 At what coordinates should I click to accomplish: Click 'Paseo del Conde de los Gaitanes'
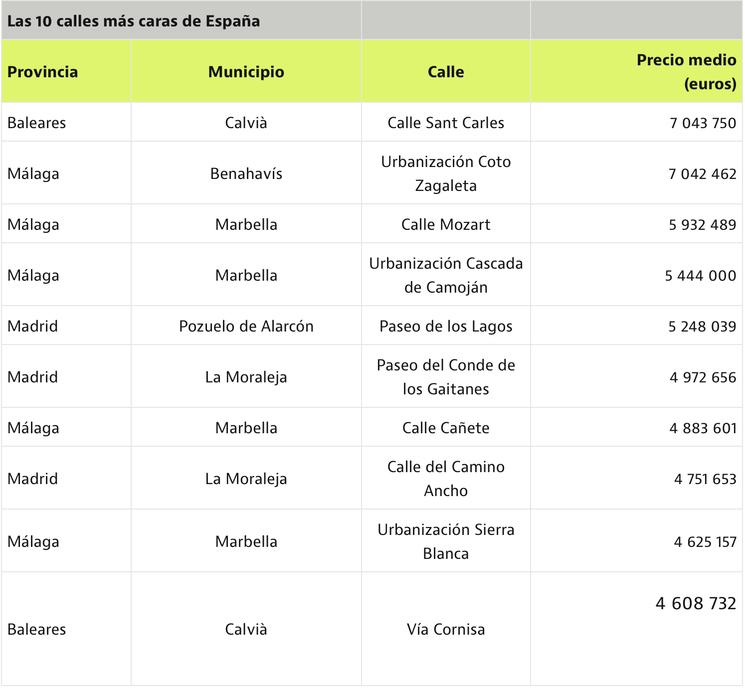446,378
